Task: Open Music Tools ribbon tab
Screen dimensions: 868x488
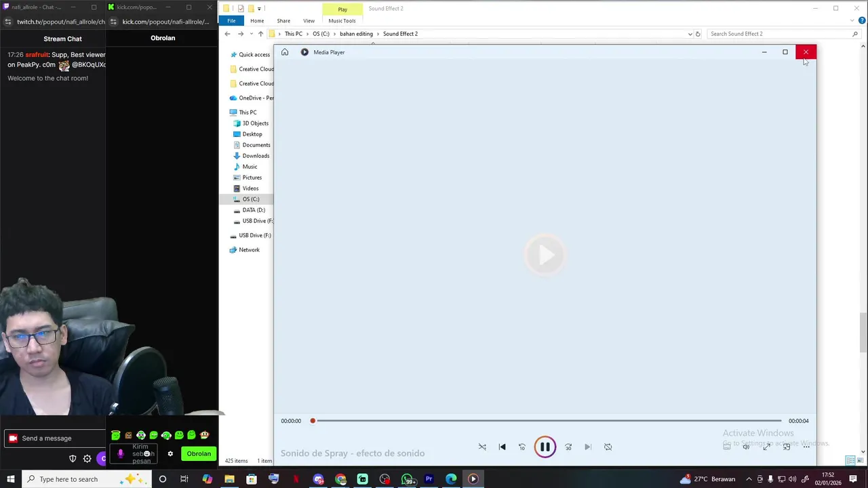Action: tap(342, 20)
